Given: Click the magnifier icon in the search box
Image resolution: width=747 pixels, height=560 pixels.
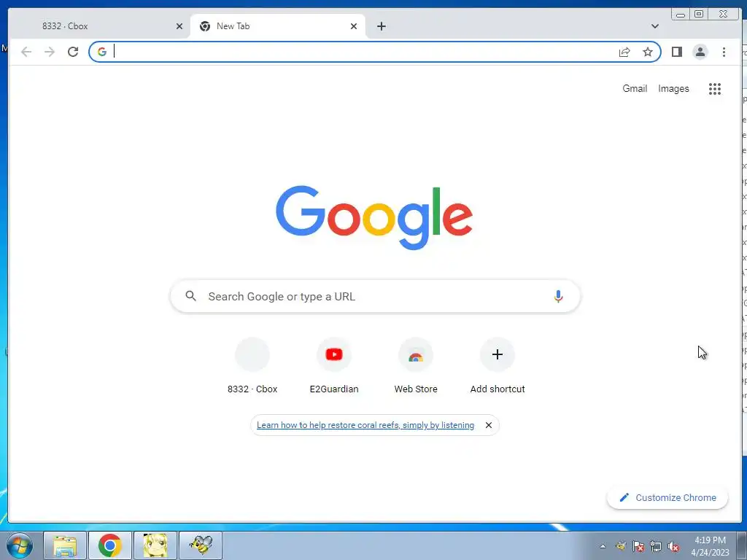Looking at the screenshot, I should [190, 296].
